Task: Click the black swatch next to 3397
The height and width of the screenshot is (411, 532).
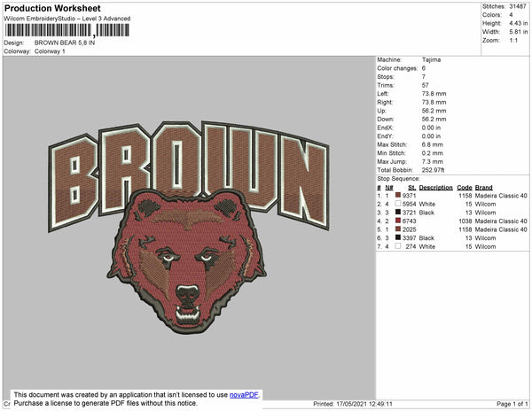Action: coord(398,237)
